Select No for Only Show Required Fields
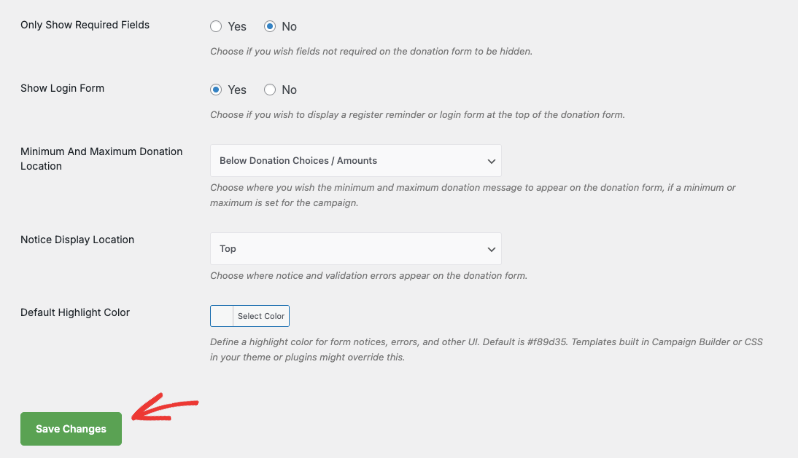This screenshot has width=798, height=458. (270, 26)
